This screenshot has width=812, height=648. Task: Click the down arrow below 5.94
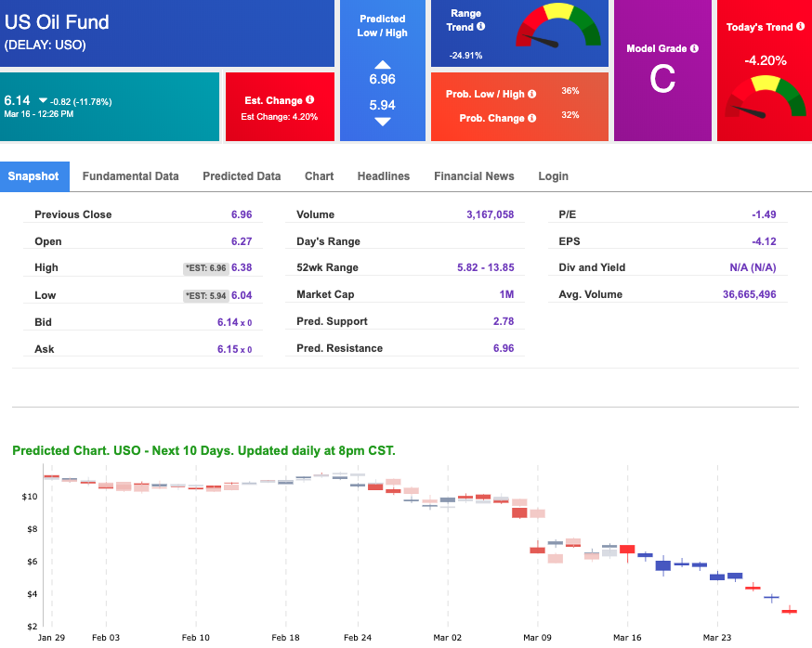(383, 122)
